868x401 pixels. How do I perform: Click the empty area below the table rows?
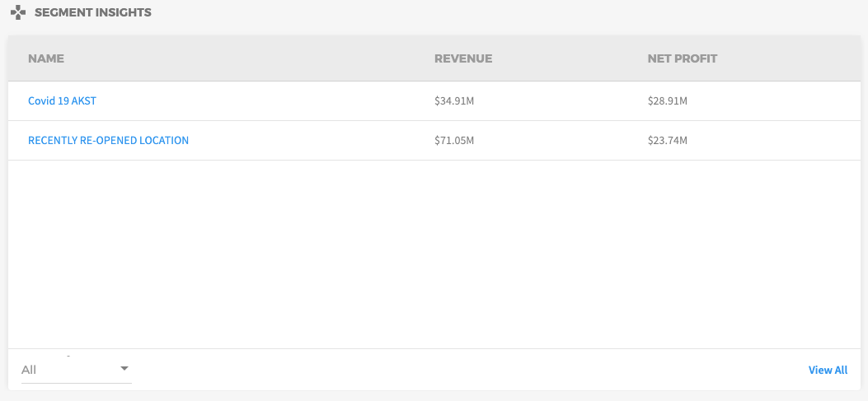[x=434, y=254]
